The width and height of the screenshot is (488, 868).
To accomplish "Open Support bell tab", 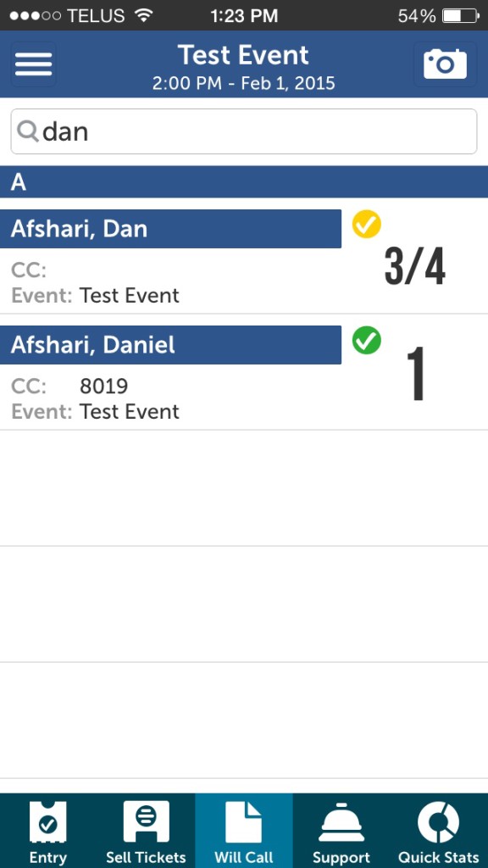I will (x=341, y=832).
